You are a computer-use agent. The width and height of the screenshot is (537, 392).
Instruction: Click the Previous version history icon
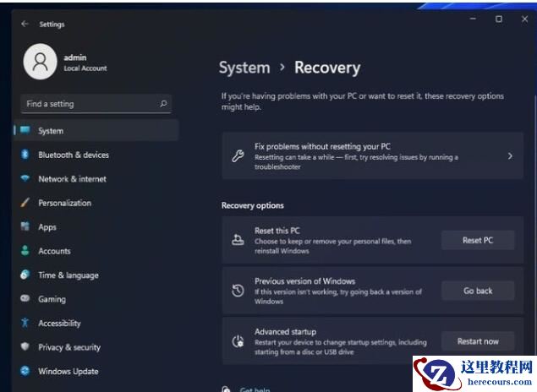(238, 291)
